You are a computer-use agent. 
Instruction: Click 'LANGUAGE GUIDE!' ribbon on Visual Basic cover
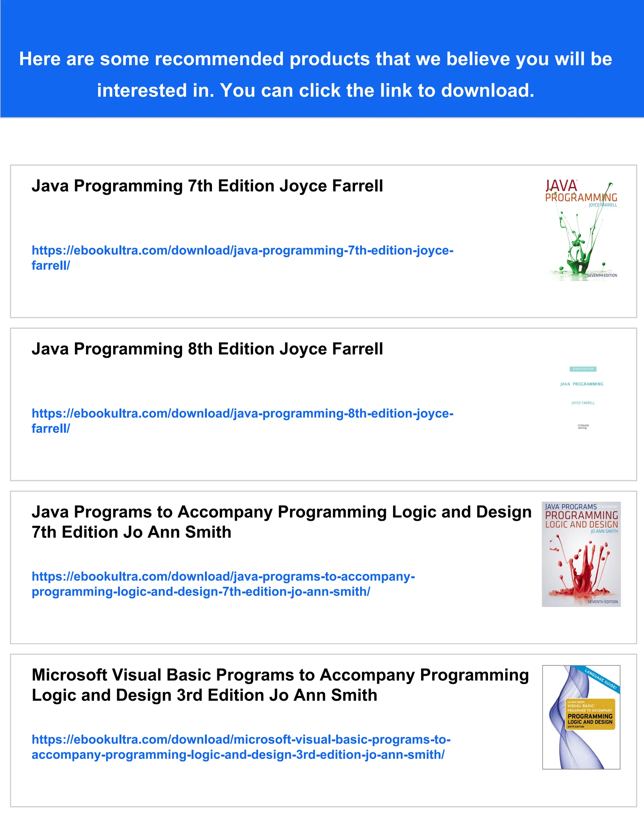[601, 679]
